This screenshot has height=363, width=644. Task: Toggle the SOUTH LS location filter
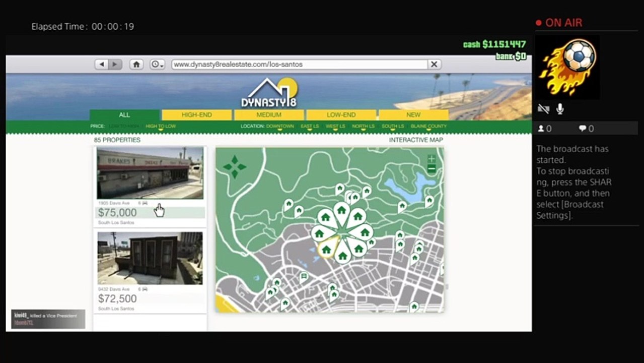[x=393, y=127]
